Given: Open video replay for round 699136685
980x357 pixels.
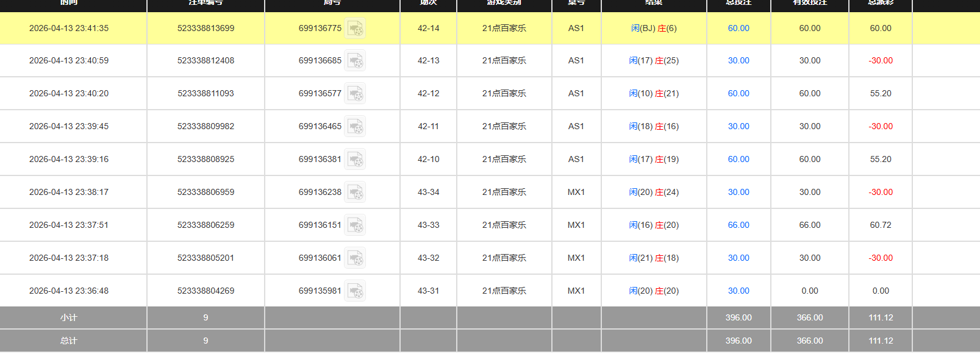Looking at the screenshot, I should coord(355,61).
